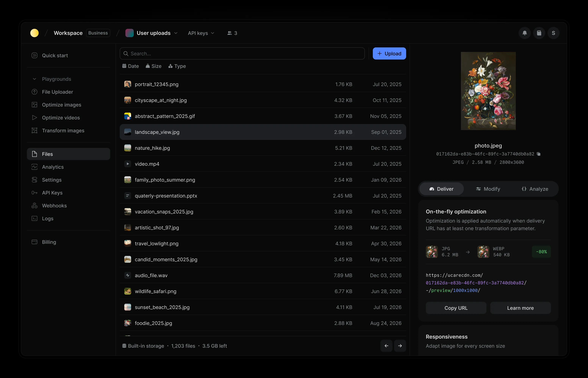Click the 1,203 files status text
The width and height of the screenshot is (588, 378).
click(x=183, y=346)
